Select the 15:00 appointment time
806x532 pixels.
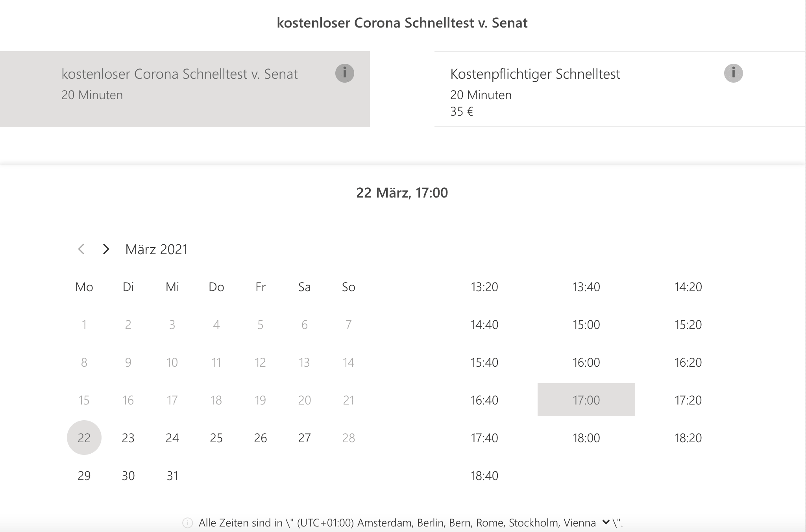coord(586,325)
